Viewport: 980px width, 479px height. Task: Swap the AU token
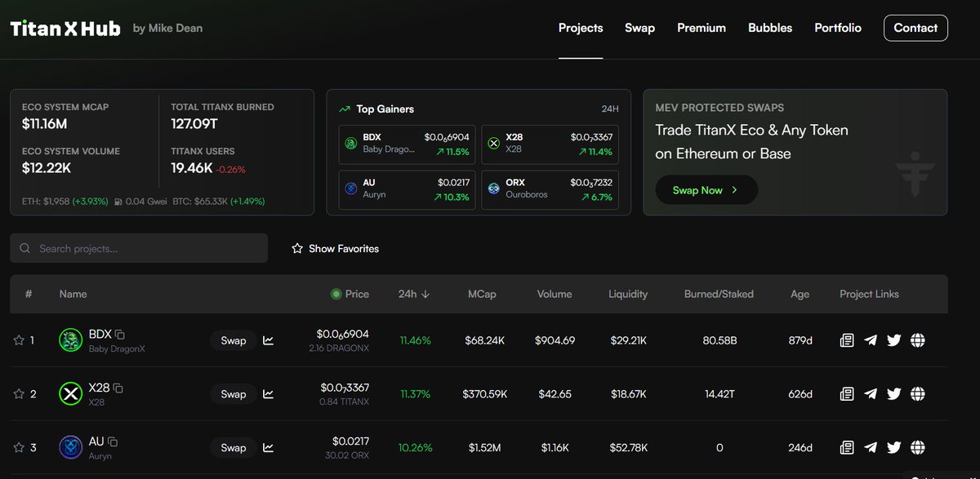coord(234,447)
